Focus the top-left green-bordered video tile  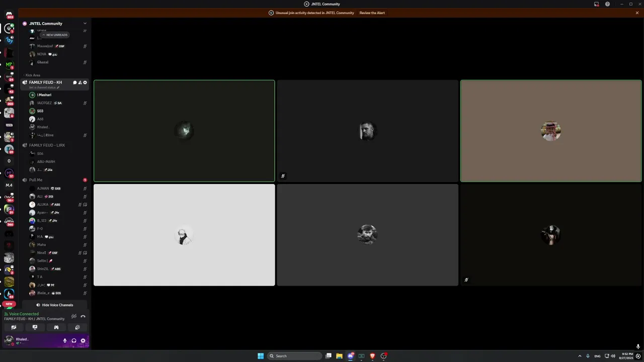click(x=184, y=131)
